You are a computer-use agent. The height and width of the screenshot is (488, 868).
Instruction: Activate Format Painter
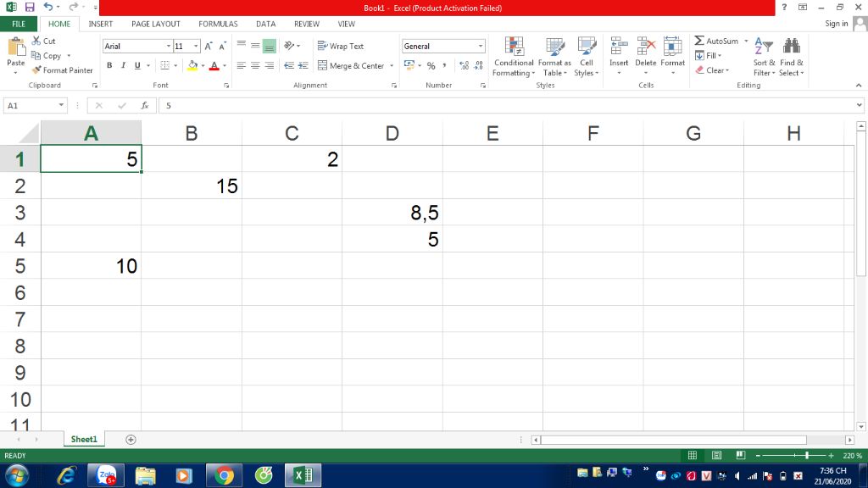[62, 70]
